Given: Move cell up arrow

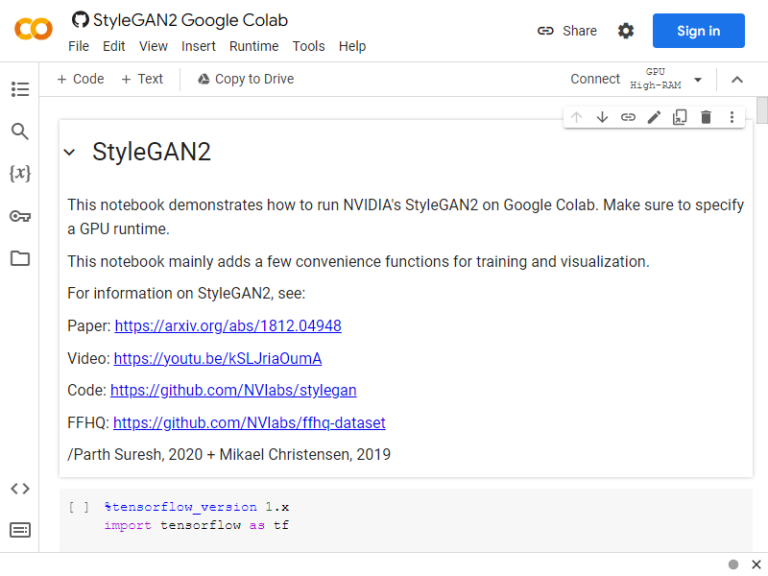Looking at the screenshot, I should click(576, 117).
